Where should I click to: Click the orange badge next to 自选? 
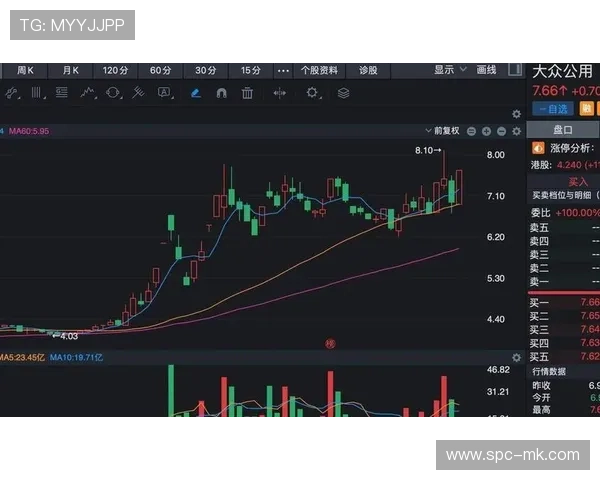(x=586, y=109)
